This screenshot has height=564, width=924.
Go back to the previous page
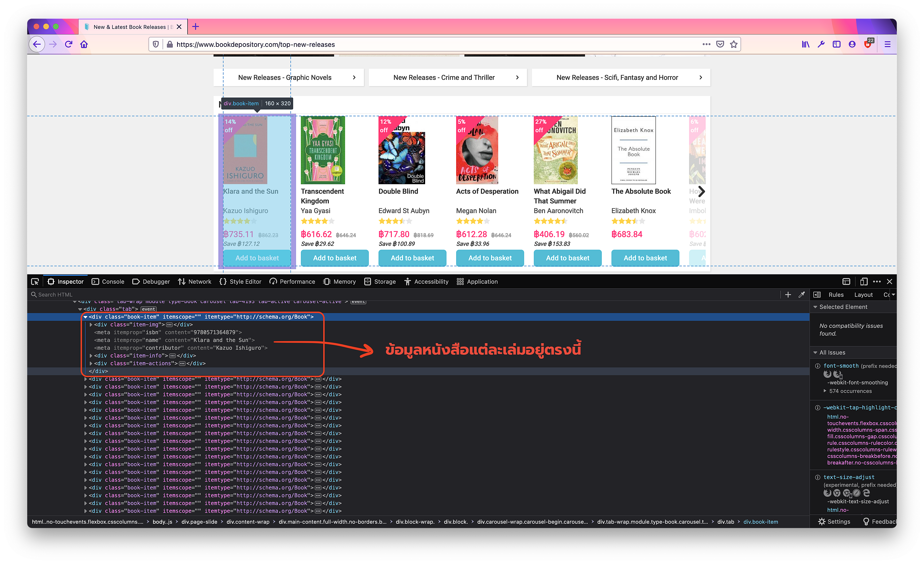37,44
